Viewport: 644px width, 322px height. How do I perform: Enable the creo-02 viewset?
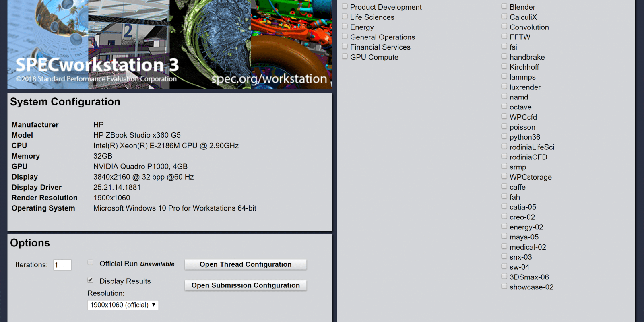point(504,216)
